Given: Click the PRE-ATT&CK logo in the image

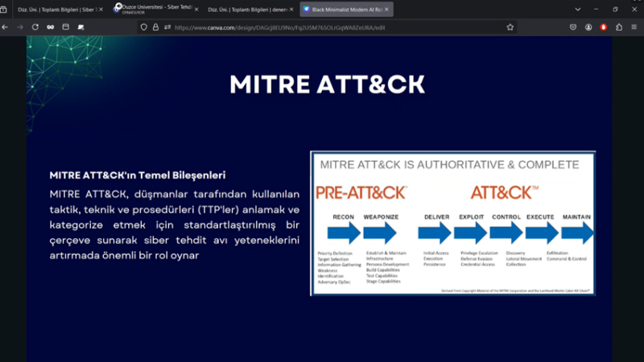Looking at the screenshot, I should point(361,192).
